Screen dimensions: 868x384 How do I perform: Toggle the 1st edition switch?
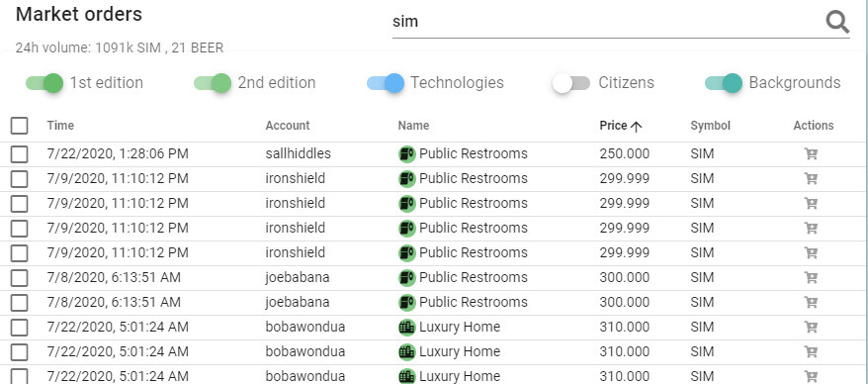point(44,83)
